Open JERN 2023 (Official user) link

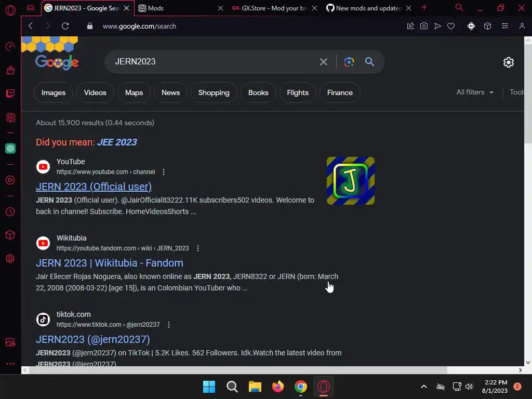click(x=94, y=187)
